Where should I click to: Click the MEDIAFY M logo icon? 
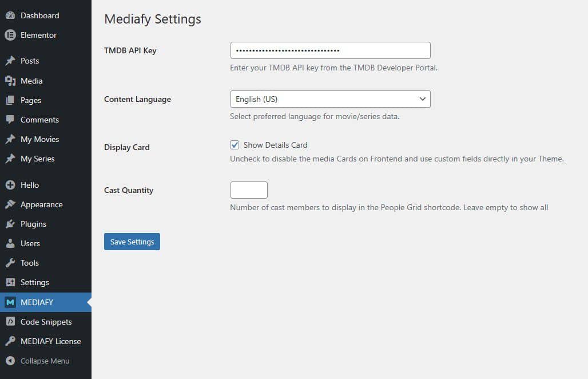(x=10, y=302)
